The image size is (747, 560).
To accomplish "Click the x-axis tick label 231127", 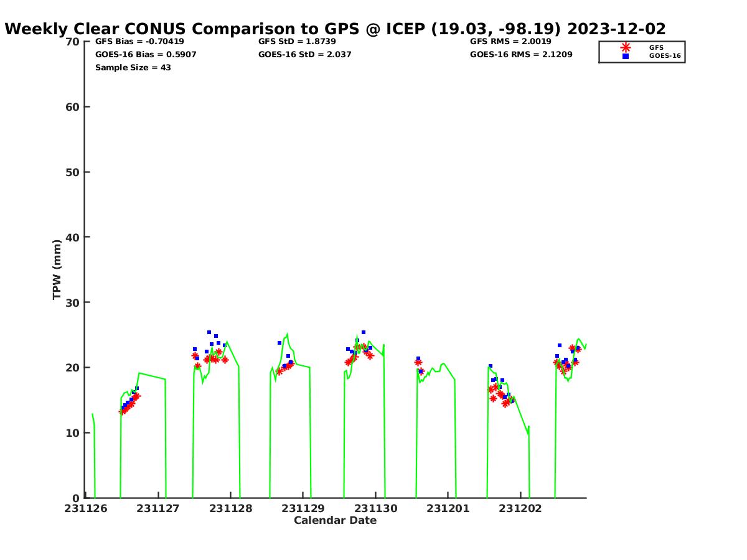I will point(158,508).
